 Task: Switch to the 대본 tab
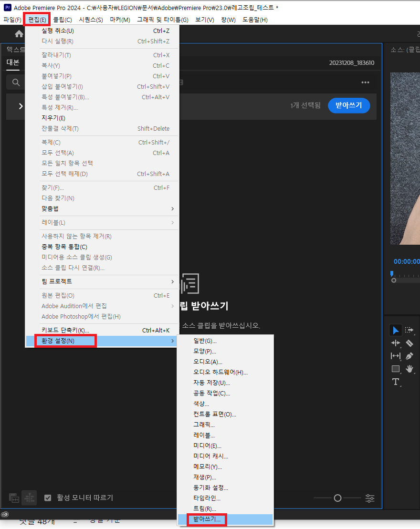tap(13, 62)
